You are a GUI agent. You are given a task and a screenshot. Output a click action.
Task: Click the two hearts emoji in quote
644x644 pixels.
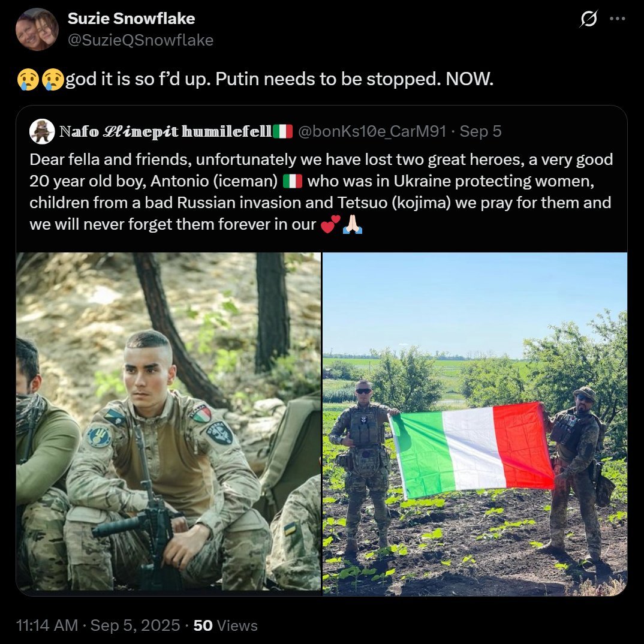pos(330,224)
